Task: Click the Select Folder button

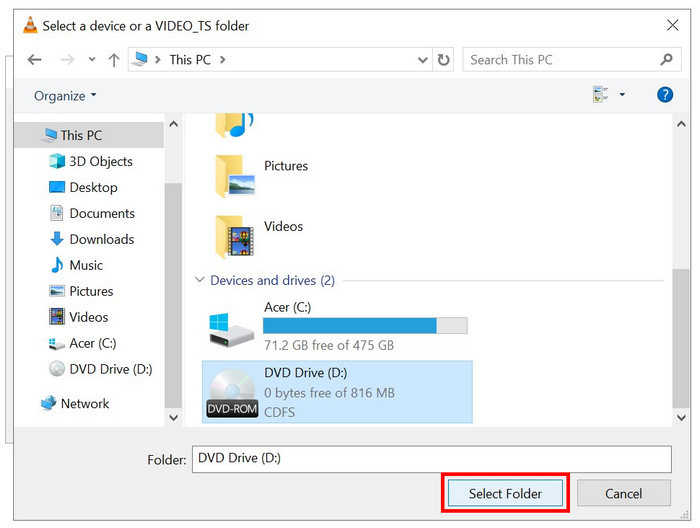Action: click(x=505, y=493)
